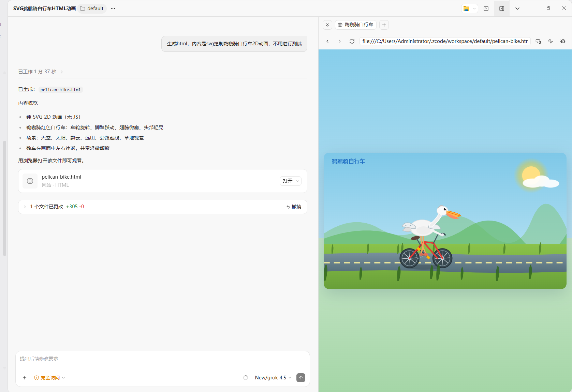Toggle responsive device view icon
The image size is (572, 392).
(x=538, y=41)
